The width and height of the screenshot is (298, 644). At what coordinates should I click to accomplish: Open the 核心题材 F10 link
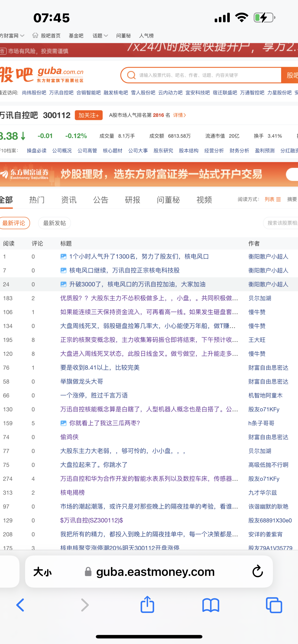click(x=113, y=151)
